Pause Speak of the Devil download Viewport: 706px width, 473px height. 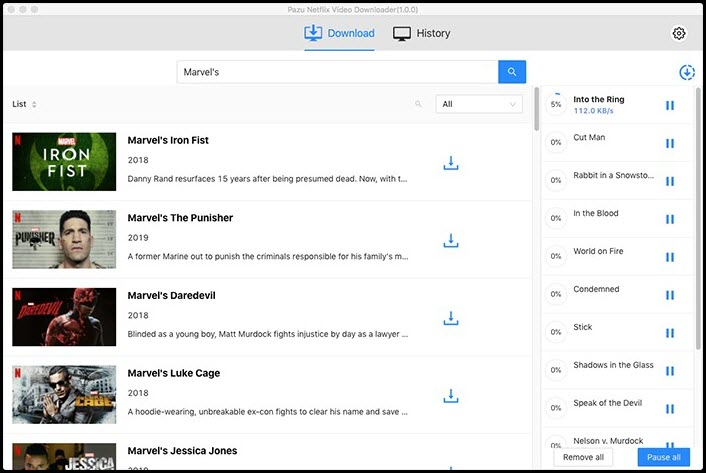coord(670,409)
